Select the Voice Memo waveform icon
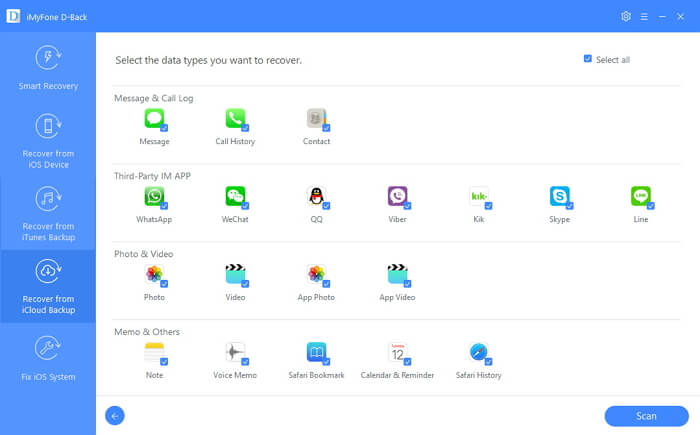The image size is (700, 435). [x=235, y=352]
